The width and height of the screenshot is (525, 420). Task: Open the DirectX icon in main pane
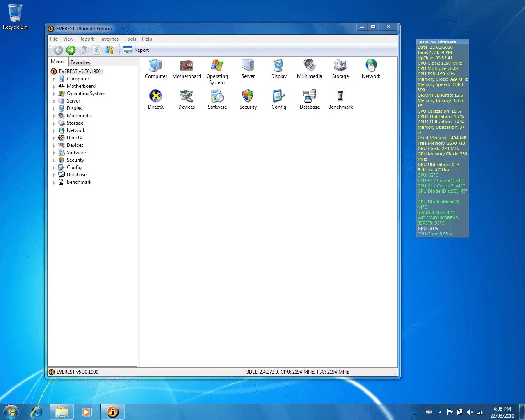(156, 100)
